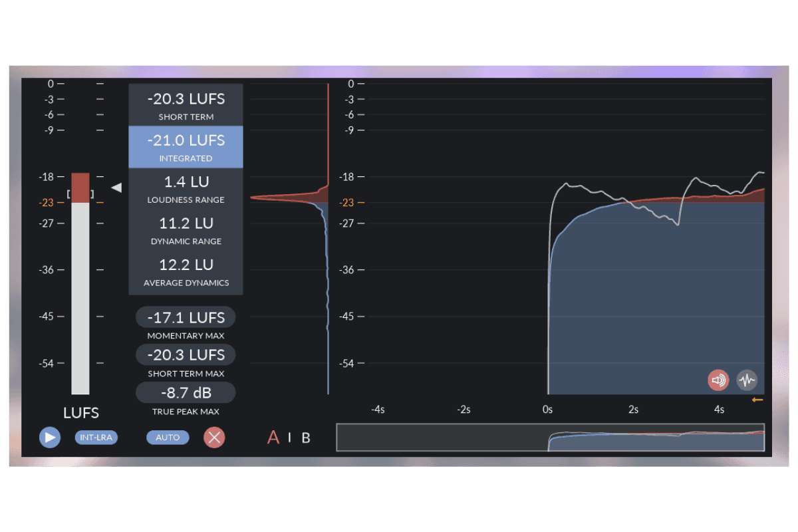This screenshot has height=532, width=798.
Task: Toggle the speaker icon in graph
Action: (718, 380)
